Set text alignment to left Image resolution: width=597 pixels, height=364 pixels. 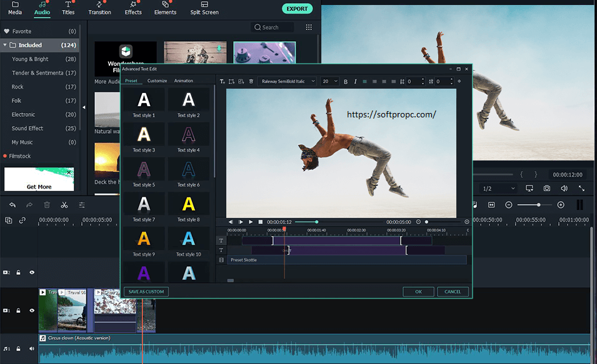pyautogui.click(x=364, y=81)
